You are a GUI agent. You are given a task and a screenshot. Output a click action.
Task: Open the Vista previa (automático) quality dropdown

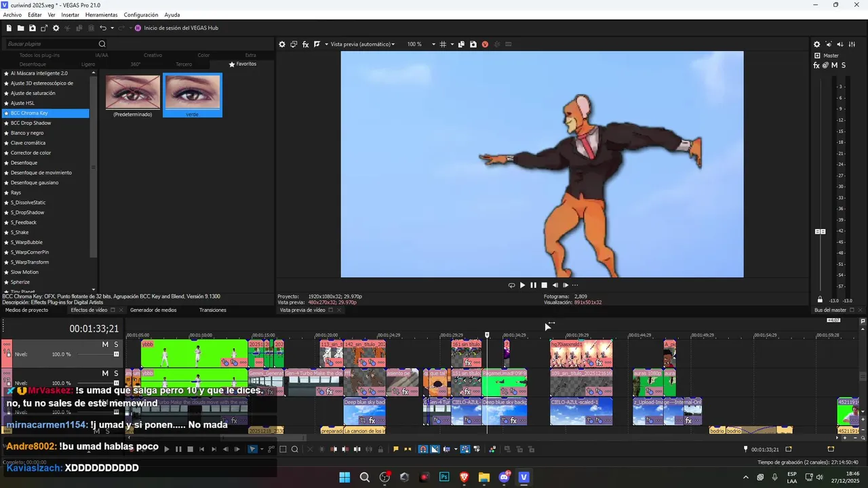tap(363, 44)
